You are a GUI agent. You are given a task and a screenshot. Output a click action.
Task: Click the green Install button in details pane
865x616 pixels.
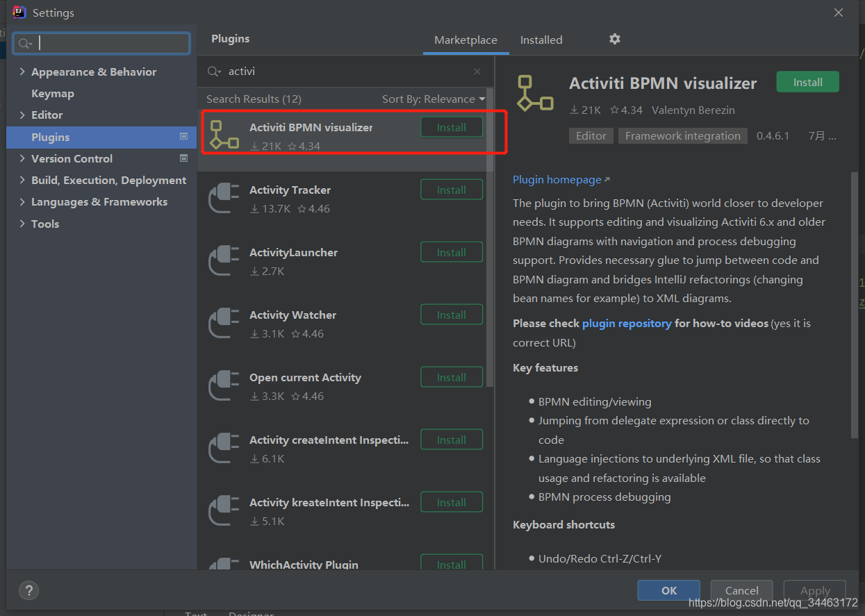click(807, 82)
